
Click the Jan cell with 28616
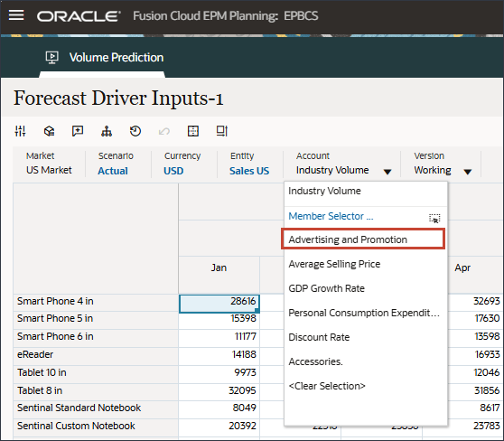pos(219,304)
